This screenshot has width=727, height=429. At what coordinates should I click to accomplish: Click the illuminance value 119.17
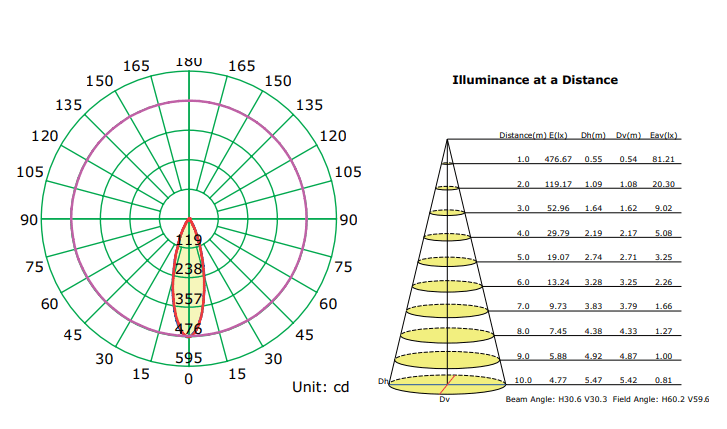558,184
